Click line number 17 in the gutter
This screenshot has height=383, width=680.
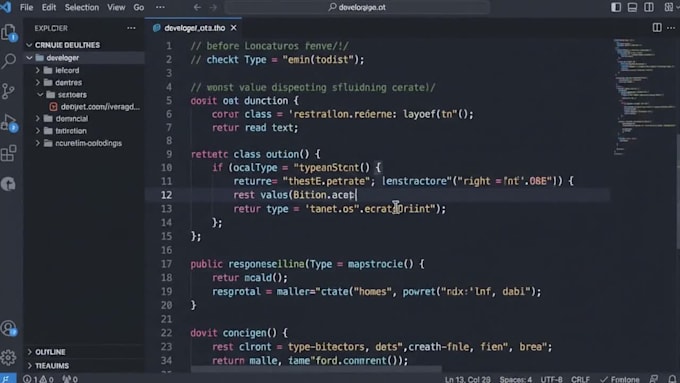167,264
